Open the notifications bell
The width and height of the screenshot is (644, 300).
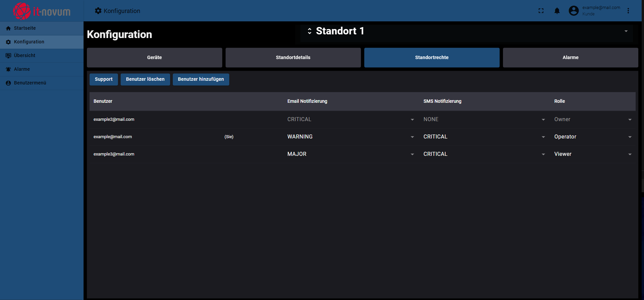coord(557,11)
